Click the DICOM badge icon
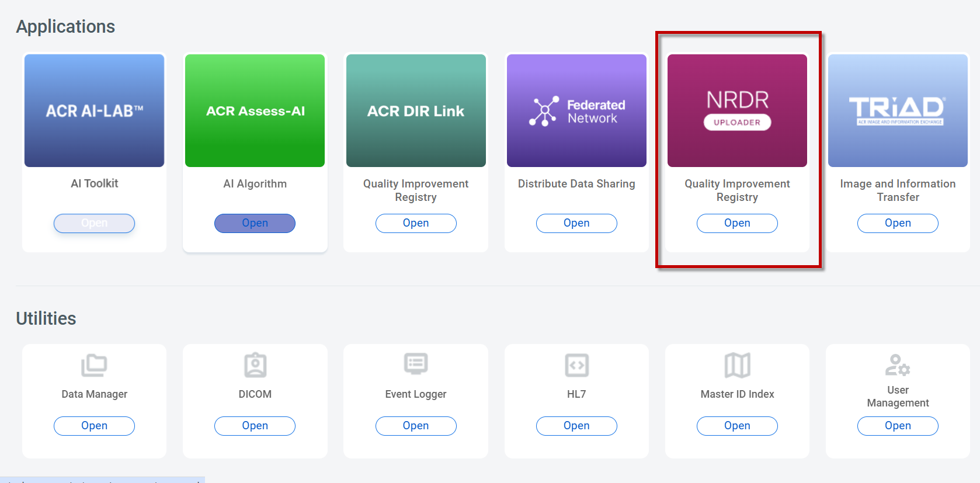980x483 pixels. [x=255, y=366]
